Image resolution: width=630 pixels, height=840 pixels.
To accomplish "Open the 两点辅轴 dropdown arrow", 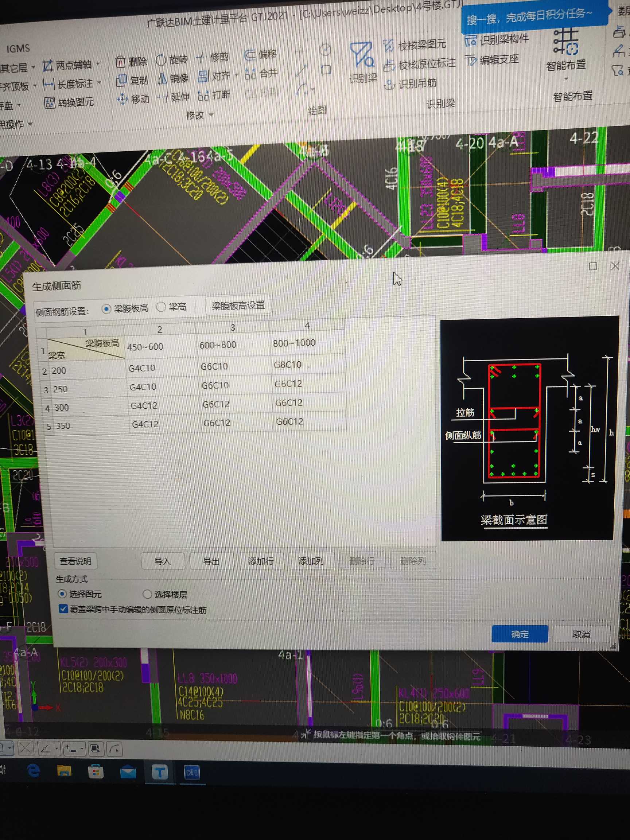I will coord(98,63).
